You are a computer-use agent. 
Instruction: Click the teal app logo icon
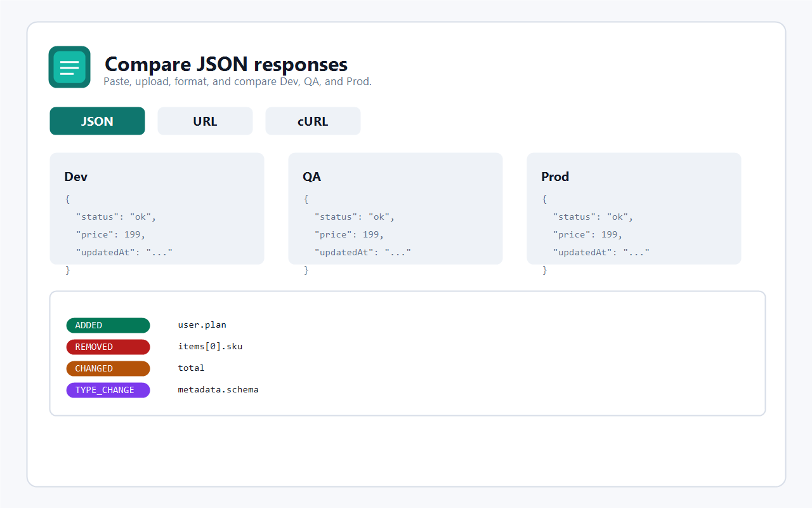[69, 67]
